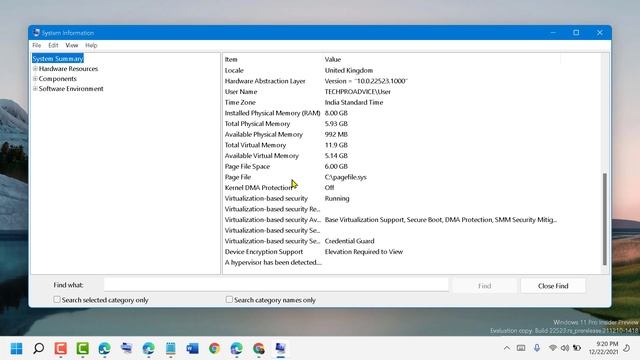Select System Summary in the tree
The height and width of the screenshot is (360, 640).
pos(58,58)
